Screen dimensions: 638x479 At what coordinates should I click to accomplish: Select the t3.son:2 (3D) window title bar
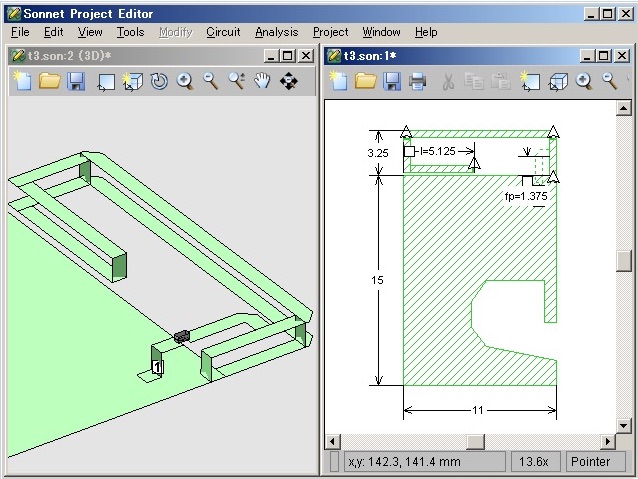[161, 56]
